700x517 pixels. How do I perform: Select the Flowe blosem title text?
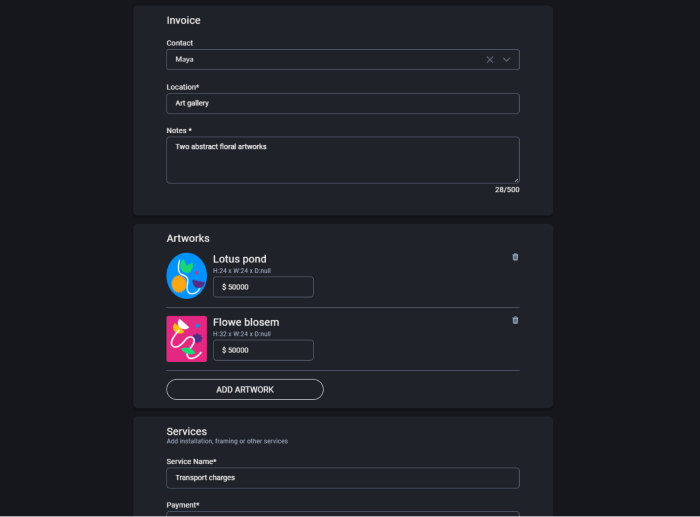tap(246, 322)
